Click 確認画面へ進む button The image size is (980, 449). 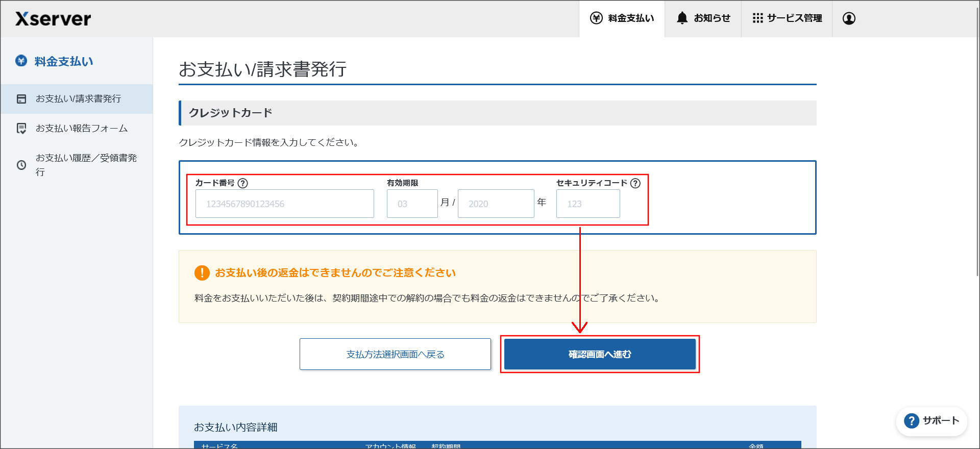click(600, 354)
